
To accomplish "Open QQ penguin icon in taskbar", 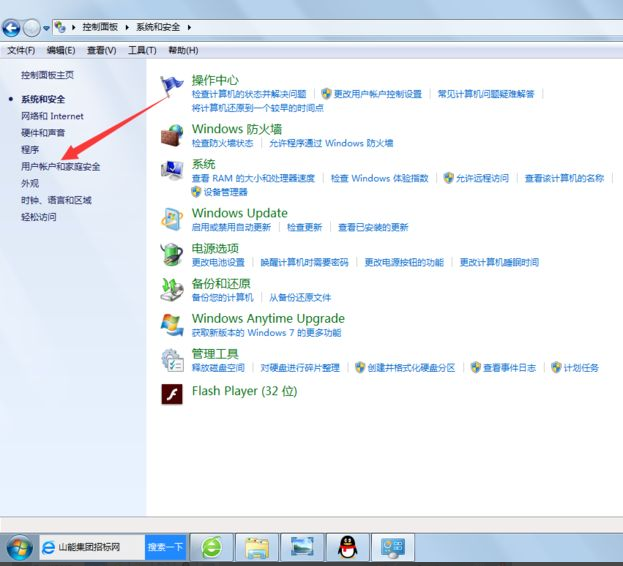I will coord(347,547).
